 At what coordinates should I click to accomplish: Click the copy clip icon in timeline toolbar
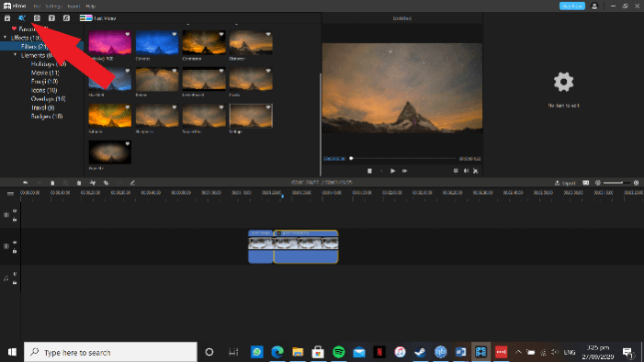pyautogui.click(x=52, y=183)
